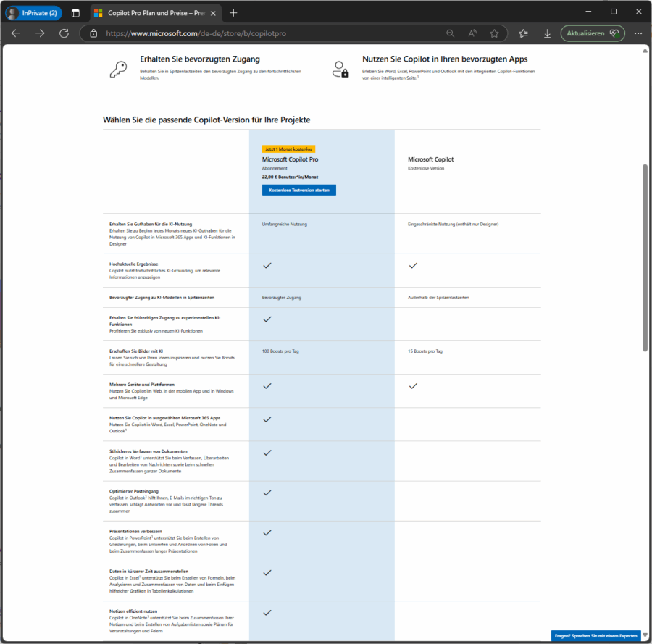Add page to favorites with star icon
The height and width of the screenshot is (644, 652).
494,33
